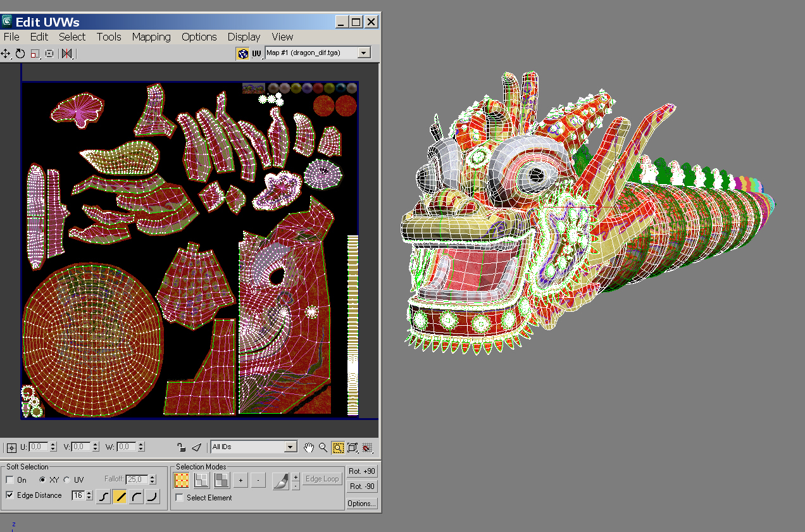Select the Scale tool for UV editing

click(34, 53)
